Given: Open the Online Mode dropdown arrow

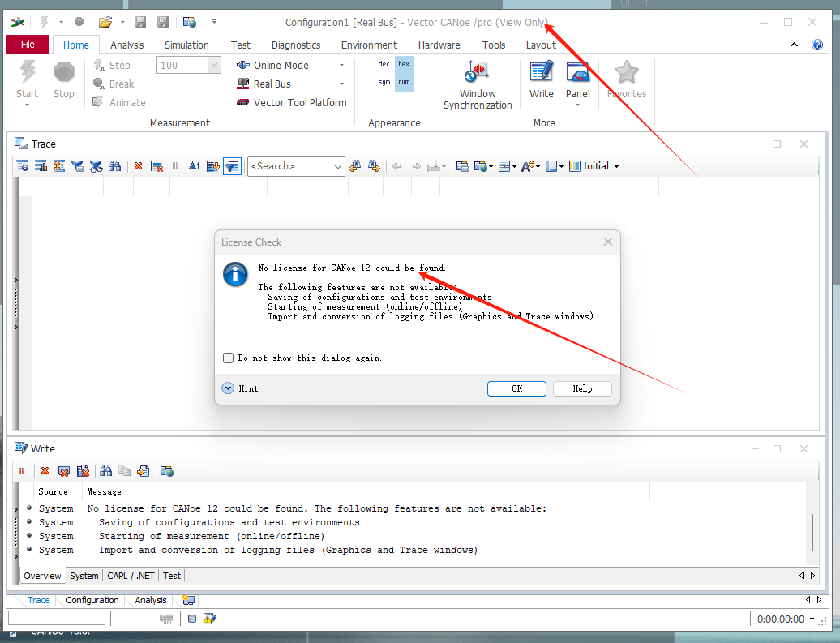Looking at the screenshot, I should tap(341, 66).
